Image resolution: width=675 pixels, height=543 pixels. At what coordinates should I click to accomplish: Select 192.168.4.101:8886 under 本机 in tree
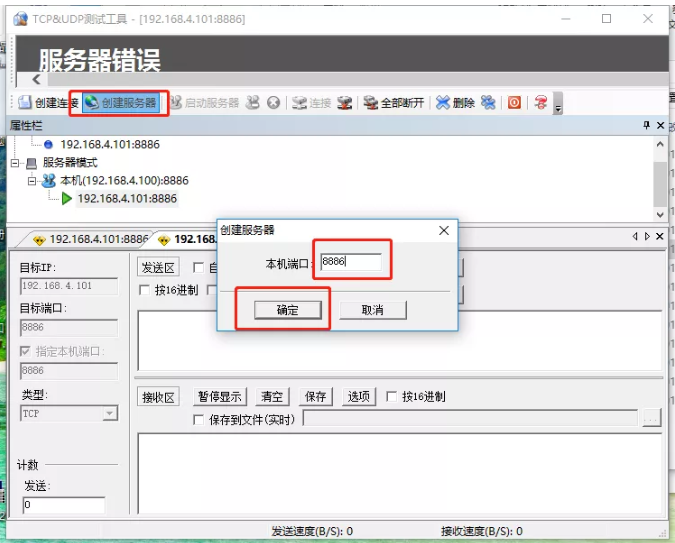pyautogui.click(x=126, y=198)
